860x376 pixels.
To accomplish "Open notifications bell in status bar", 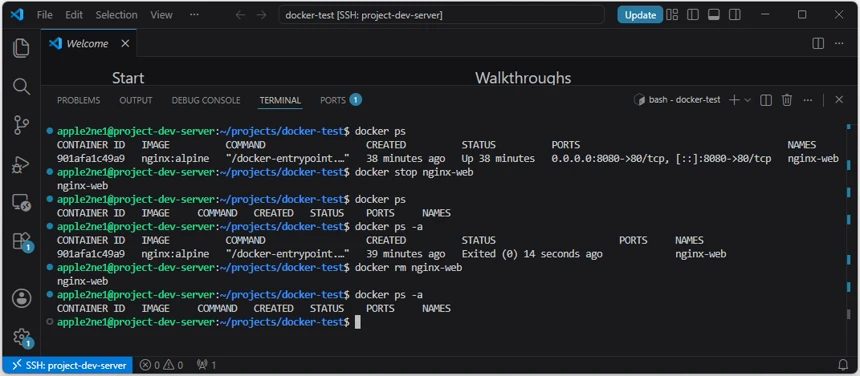I will pyautogui.click(x=843, y=365).
